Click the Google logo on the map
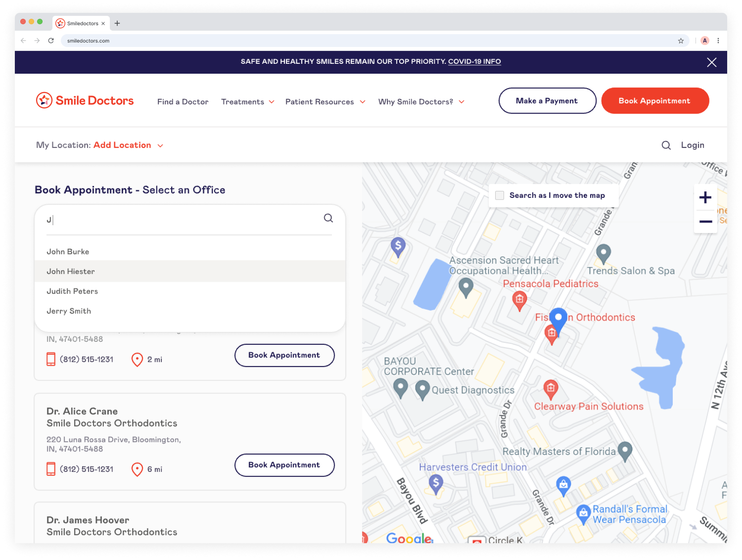 click(x=410, y=538)
